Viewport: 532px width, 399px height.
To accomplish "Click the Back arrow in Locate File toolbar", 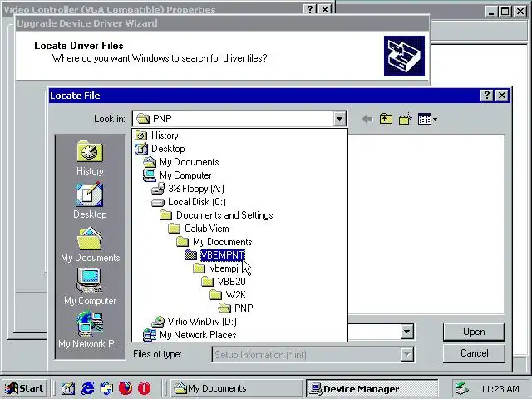I will 367,119.
